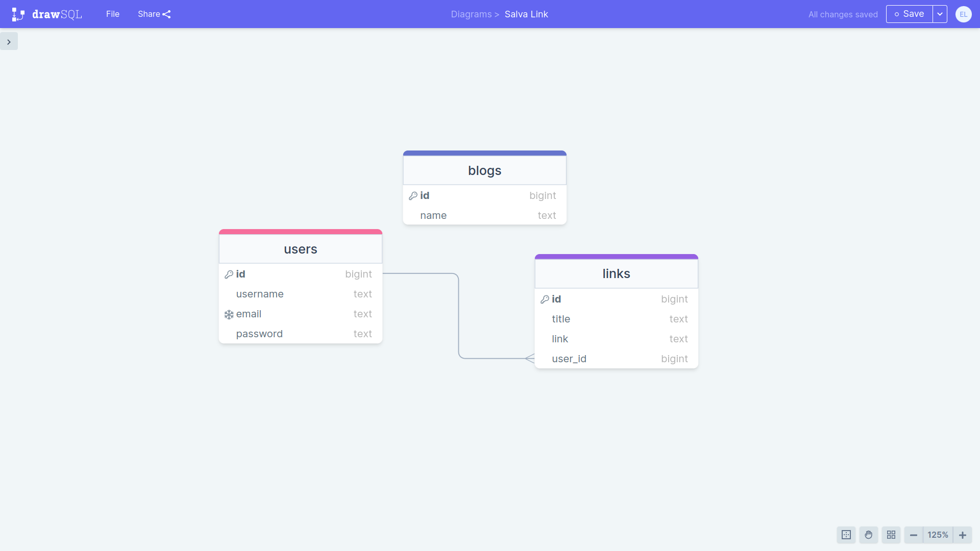Click the share icon beside Share
980x551 pixels.
point(167,14)
